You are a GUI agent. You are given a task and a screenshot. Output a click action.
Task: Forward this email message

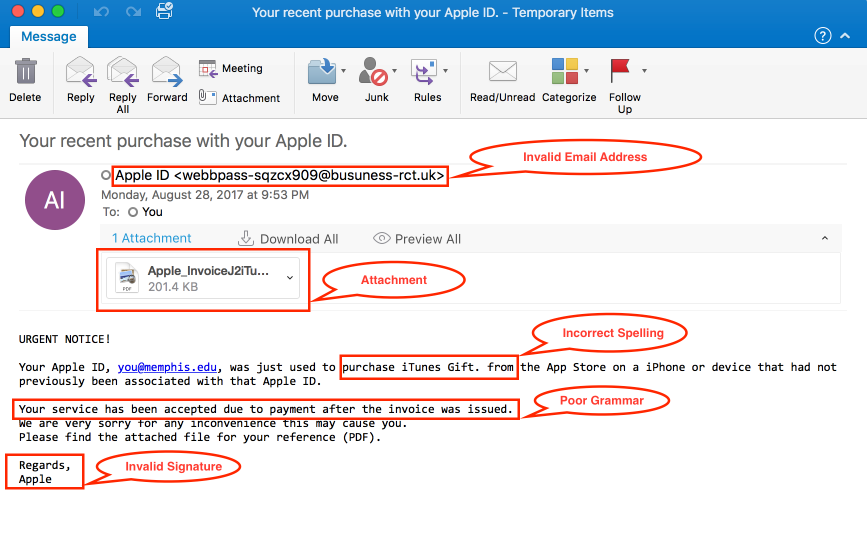[x=167, y=73]
